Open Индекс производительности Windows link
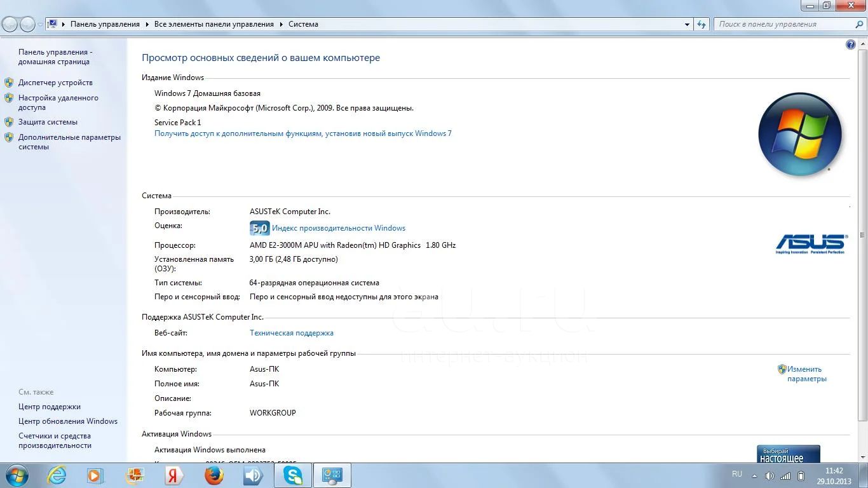 (339, 228)
